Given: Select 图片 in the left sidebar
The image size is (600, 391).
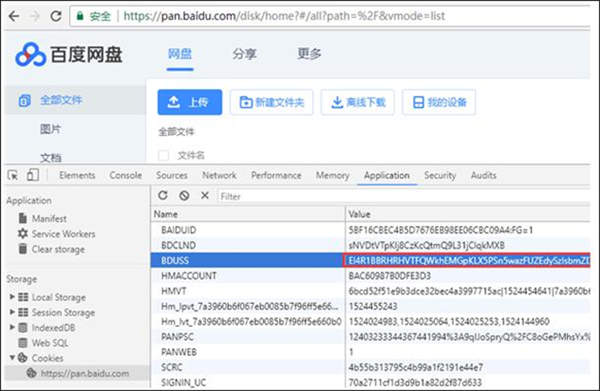Looking at the screenshot, I should (51, 129).
